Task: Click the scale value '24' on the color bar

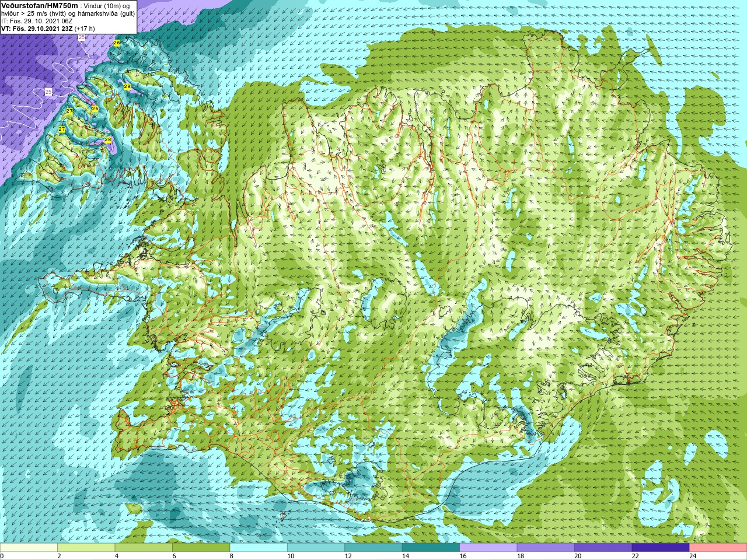Action: click(x=693, y=556)
